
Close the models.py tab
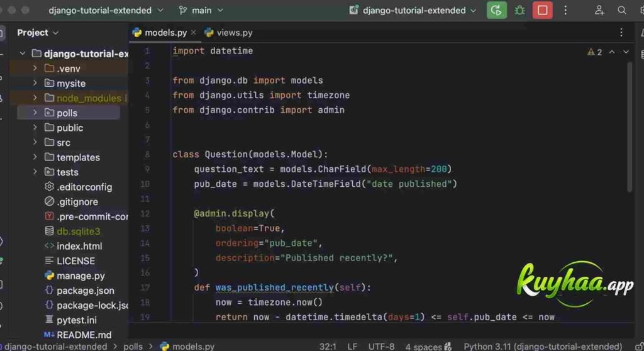click(193, 33)
